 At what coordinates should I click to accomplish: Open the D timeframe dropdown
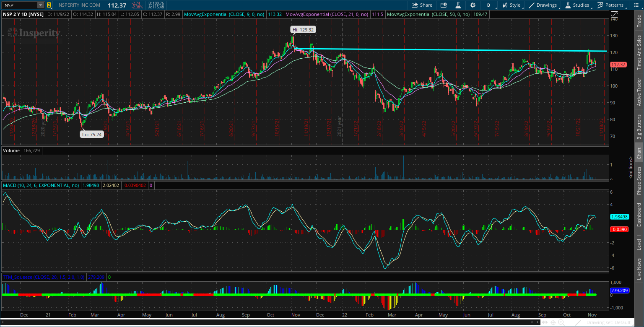coord(488,5)
